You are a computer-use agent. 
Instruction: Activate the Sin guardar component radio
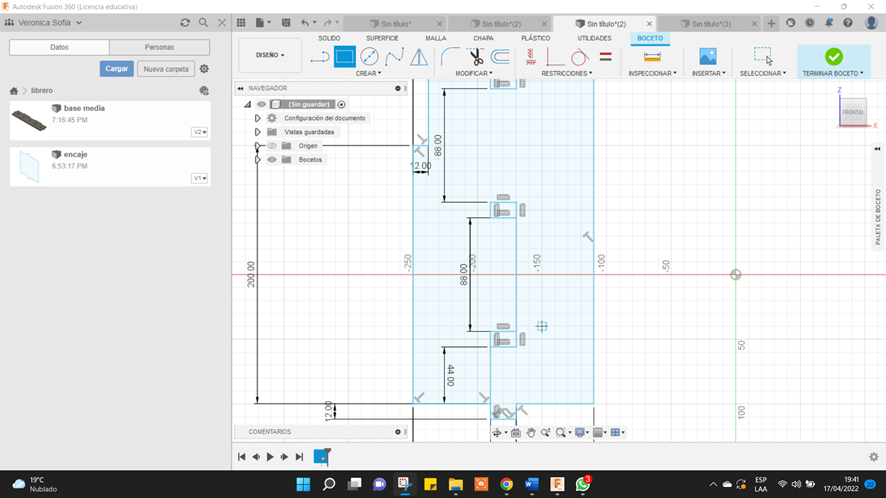coord(341,104)
